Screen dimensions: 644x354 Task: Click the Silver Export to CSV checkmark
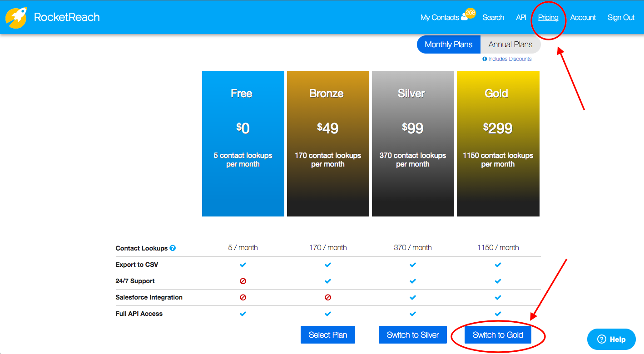[x=413, y=265]
